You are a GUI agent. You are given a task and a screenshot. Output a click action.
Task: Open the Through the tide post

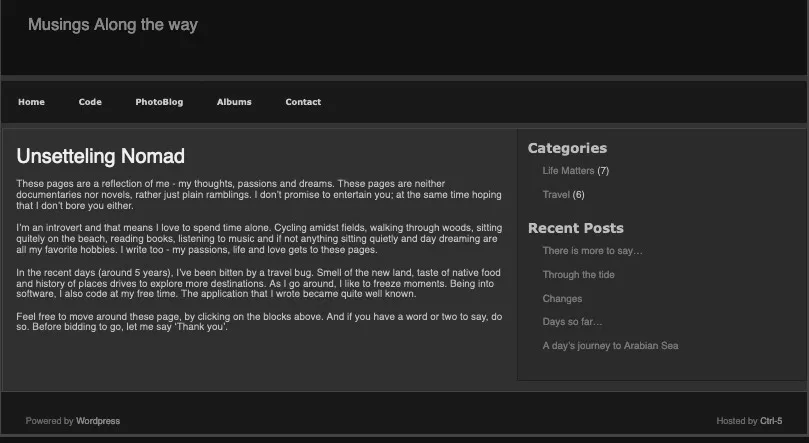(x=578, y=275)
